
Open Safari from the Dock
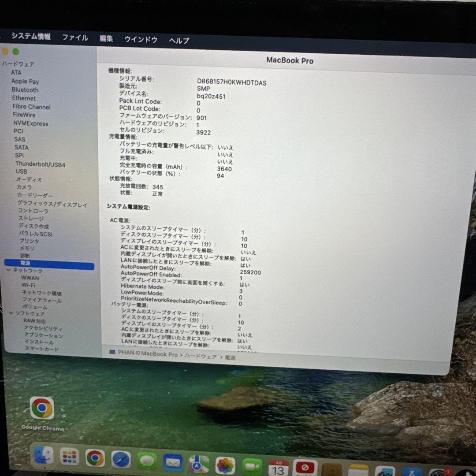(x=121, y=459)
